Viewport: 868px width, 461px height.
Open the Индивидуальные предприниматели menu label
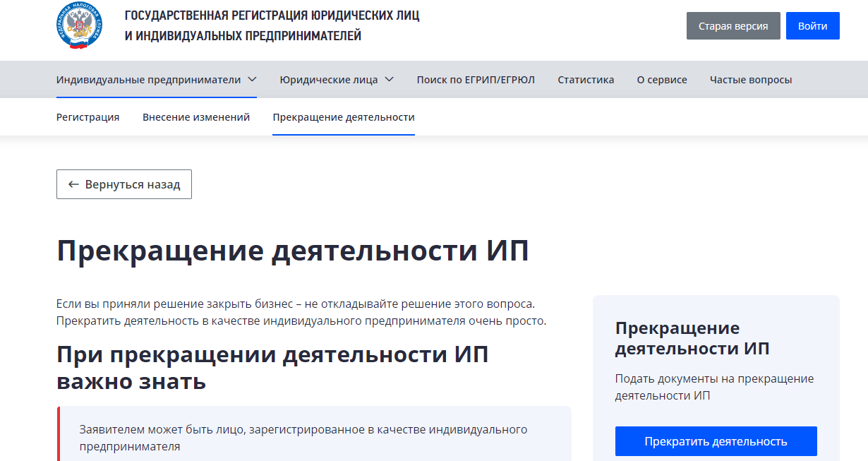tap(148, 80)
